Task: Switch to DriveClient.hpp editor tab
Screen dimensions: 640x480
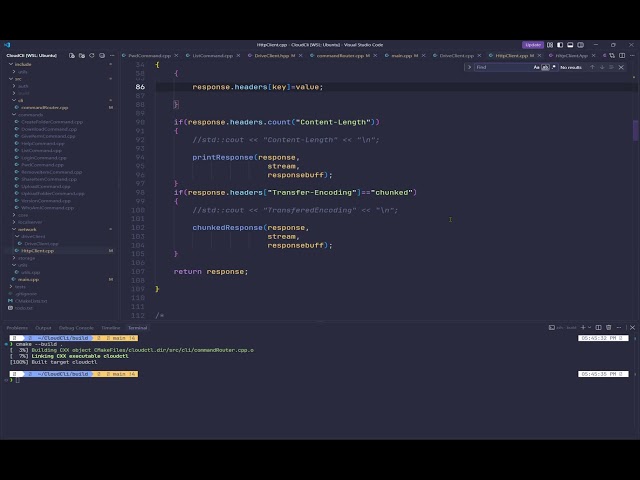Action: tap(272, 56)
